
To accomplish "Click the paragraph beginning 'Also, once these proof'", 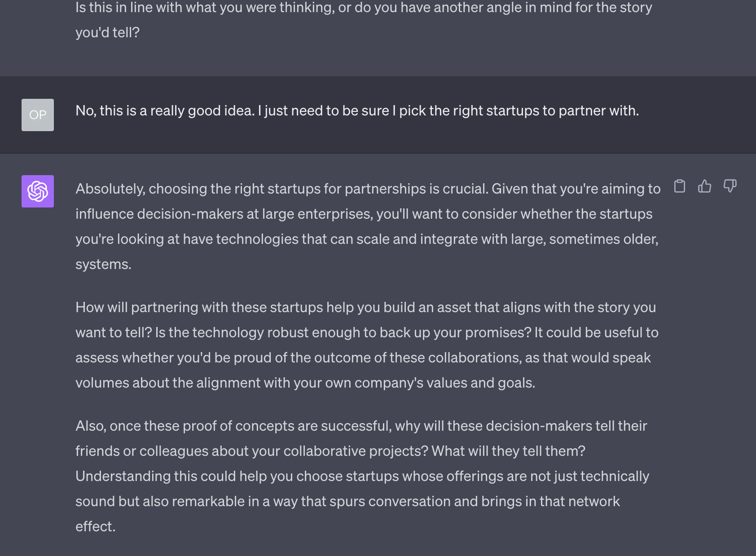I will click(362, 476).
